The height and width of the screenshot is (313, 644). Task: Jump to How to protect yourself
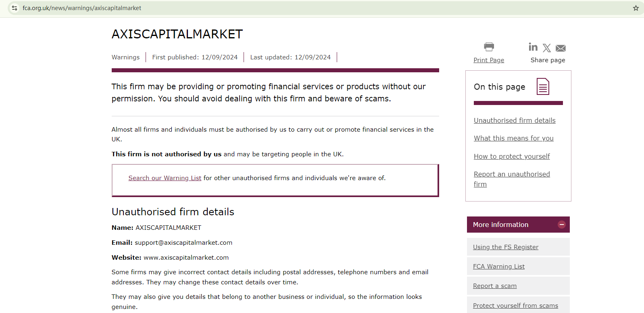512,156
